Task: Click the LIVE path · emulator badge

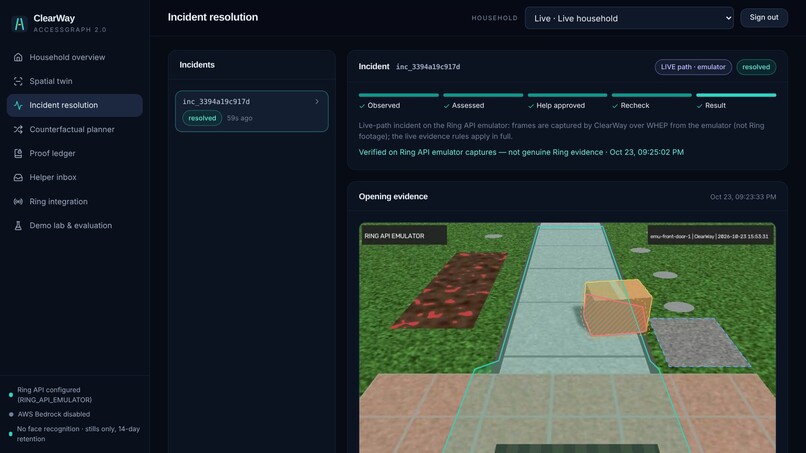Action: click(693, 67)
